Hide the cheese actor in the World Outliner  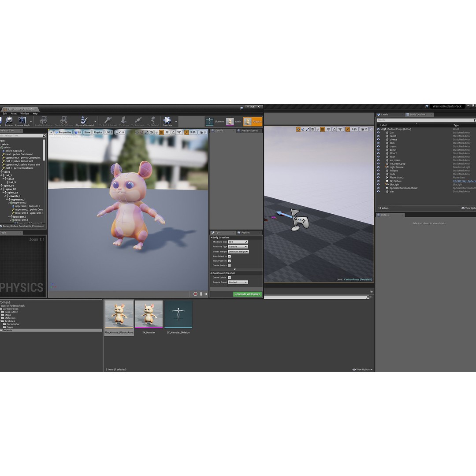click(378, 139)
